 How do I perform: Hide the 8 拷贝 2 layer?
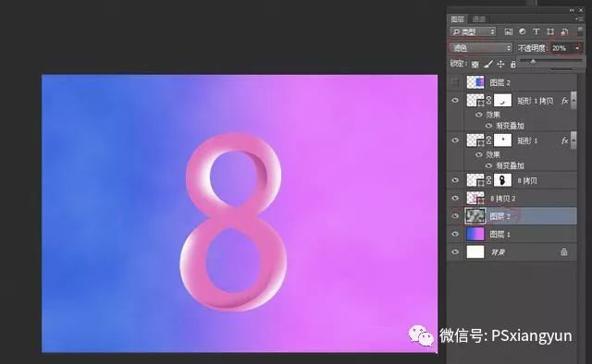(x=455, y=198)
